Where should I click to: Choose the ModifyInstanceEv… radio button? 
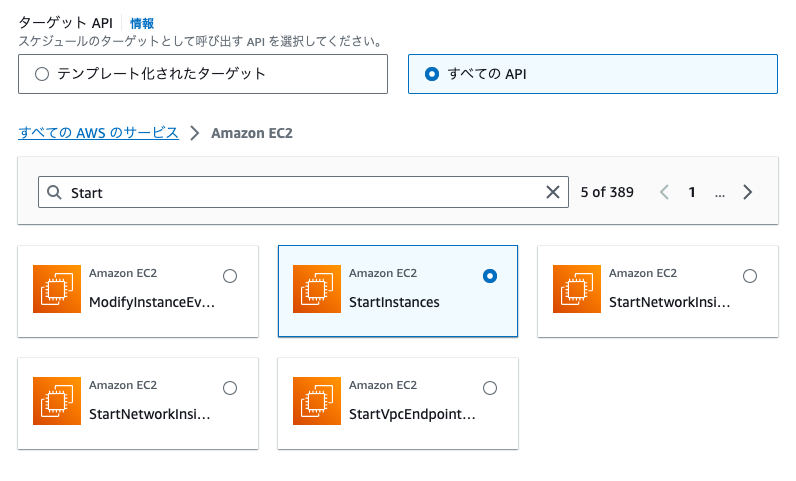click(230, 276)
